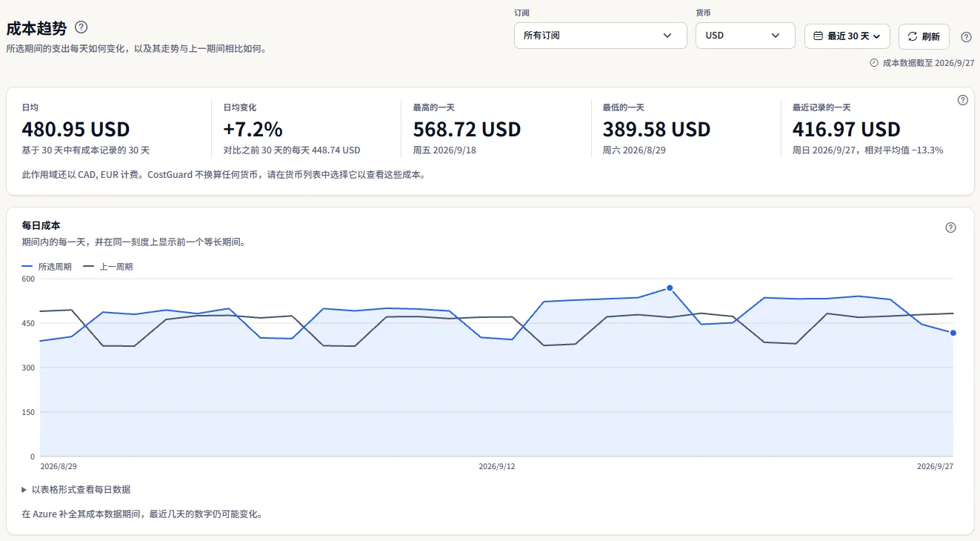
Task: Open the 所有订阅 subscription dropdown
Action: tap(601, 36)
